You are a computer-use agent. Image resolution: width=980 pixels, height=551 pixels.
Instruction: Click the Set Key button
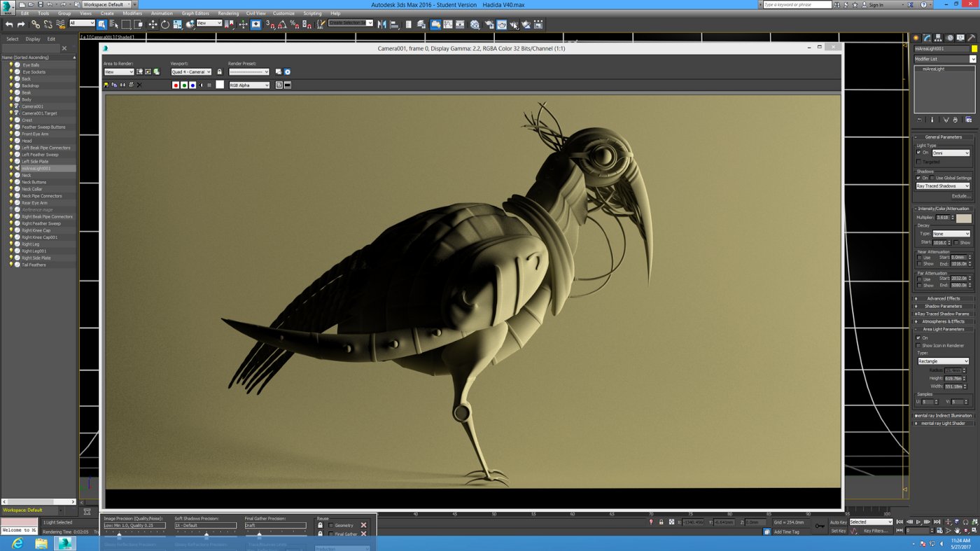coord(838,531)
